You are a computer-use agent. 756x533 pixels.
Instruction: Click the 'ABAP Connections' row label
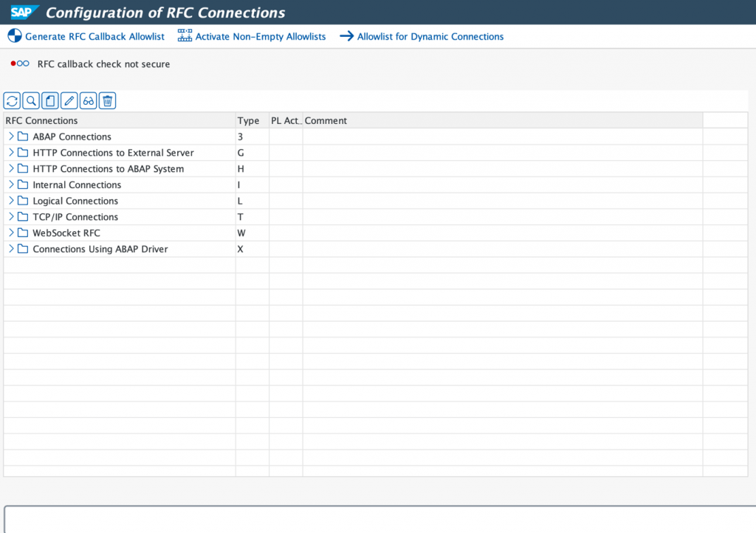72,137
